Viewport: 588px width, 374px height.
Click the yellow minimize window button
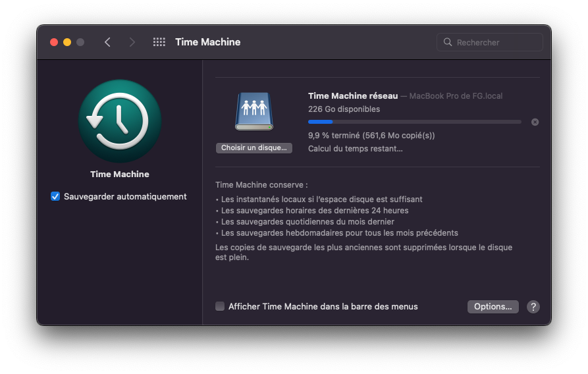pos(67,42)
